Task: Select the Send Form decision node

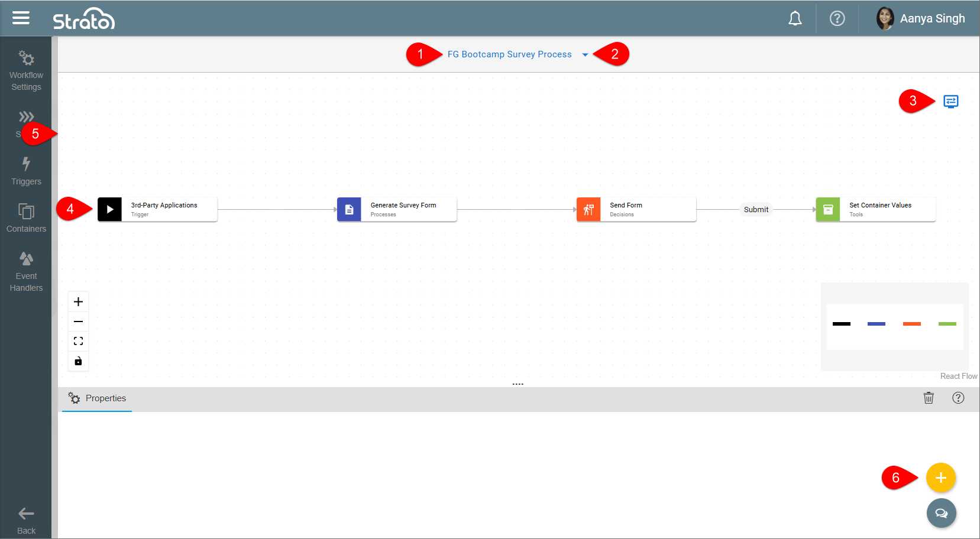Action: 636,209
